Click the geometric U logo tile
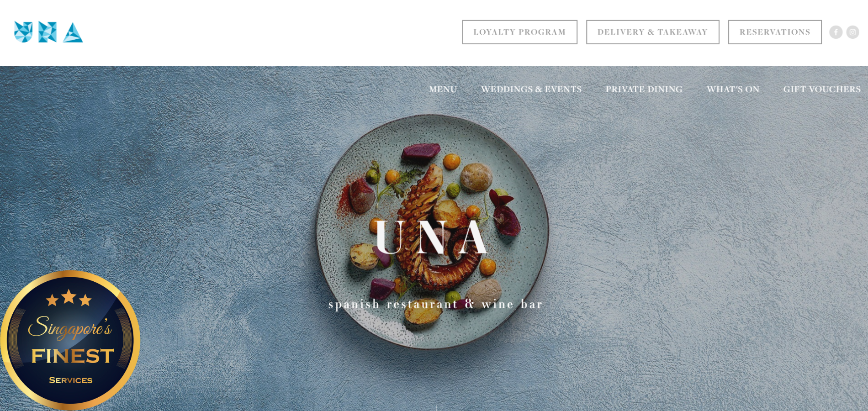This screenshot has width=868, height=411. click(x=23, y=32)
